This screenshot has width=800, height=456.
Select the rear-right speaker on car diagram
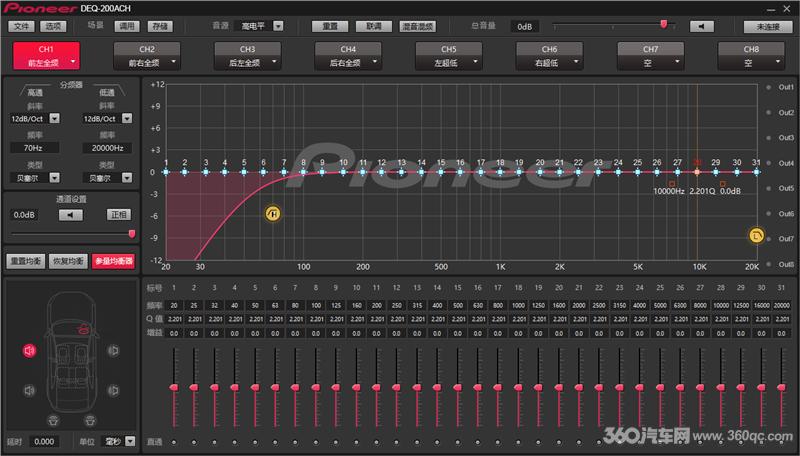(x=113, y=390)
